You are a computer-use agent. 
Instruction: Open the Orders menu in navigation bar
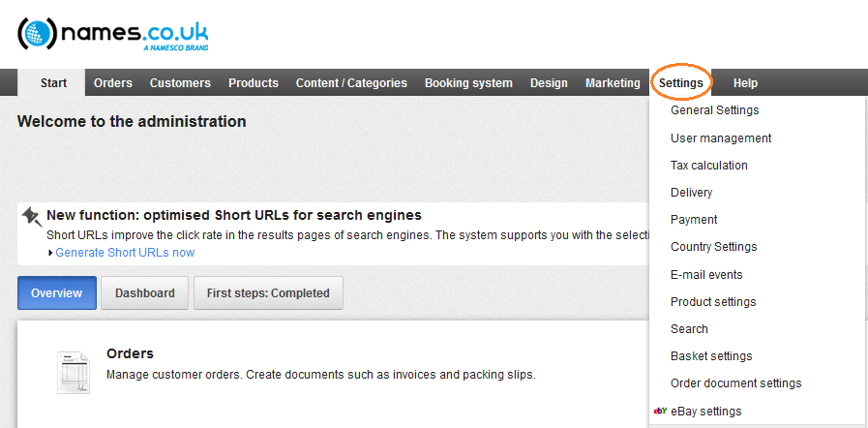pos(113,83)
